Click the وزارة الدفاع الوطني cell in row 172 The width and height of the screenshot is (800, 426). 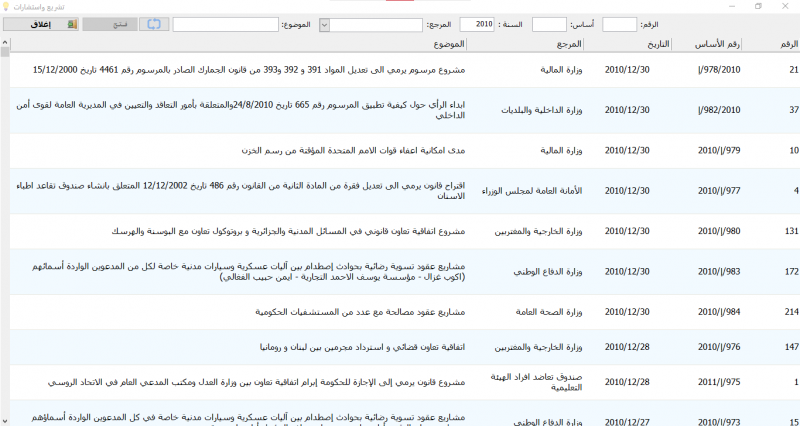click(548, 272)
